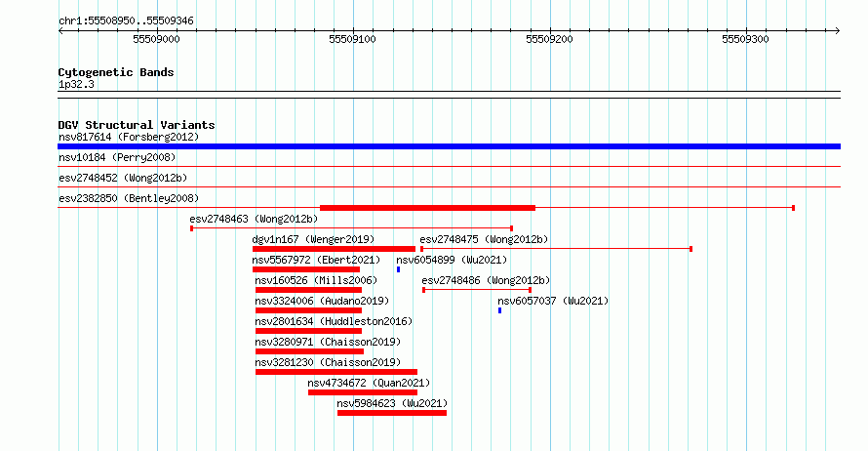Open the nsv10184 (Perry2008) variant label
This screenshot has height=451, width=868.
(x=117, y=157)
